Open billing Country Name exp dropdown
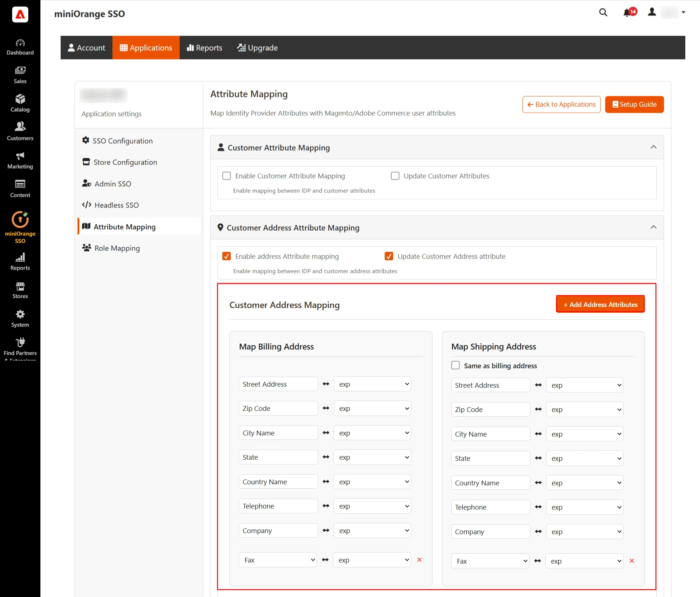Image resolution: width=700 pixels, height=597 pixels. pyautogui.click(x=372, y=482)
